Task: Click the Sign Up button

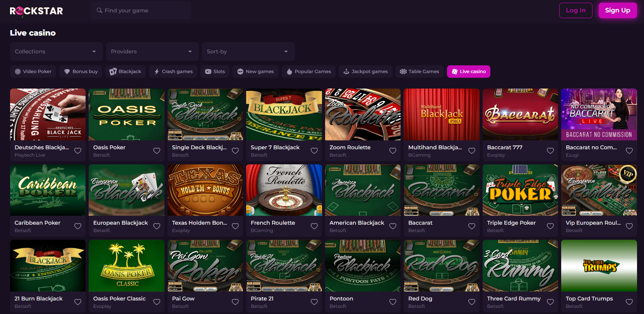Action: pos(618,10)
